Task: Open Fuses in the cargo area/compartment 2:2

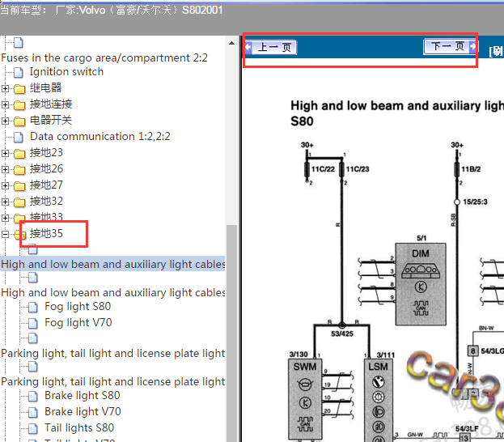Action: [x=104, y=58]
